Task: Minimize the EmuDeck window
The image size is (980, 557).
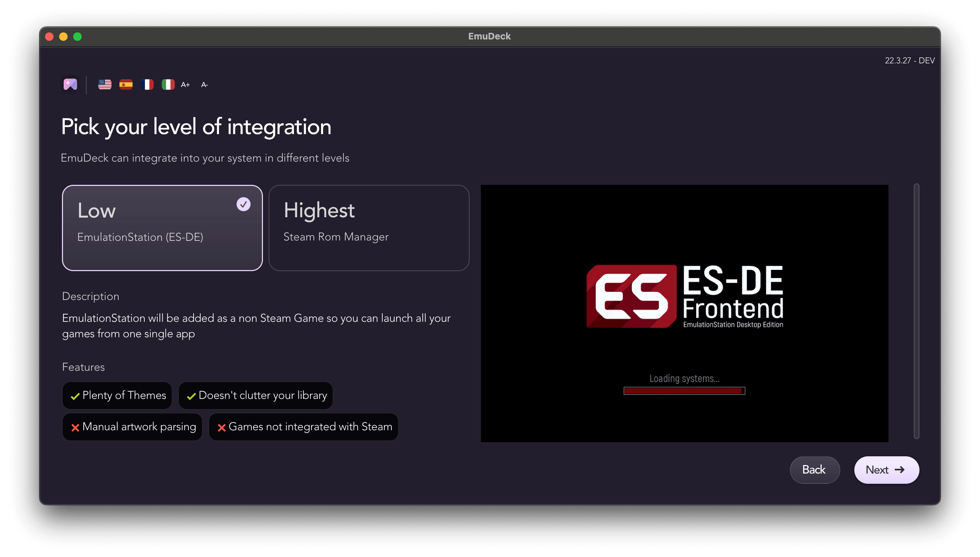Action: click(63, 36)
